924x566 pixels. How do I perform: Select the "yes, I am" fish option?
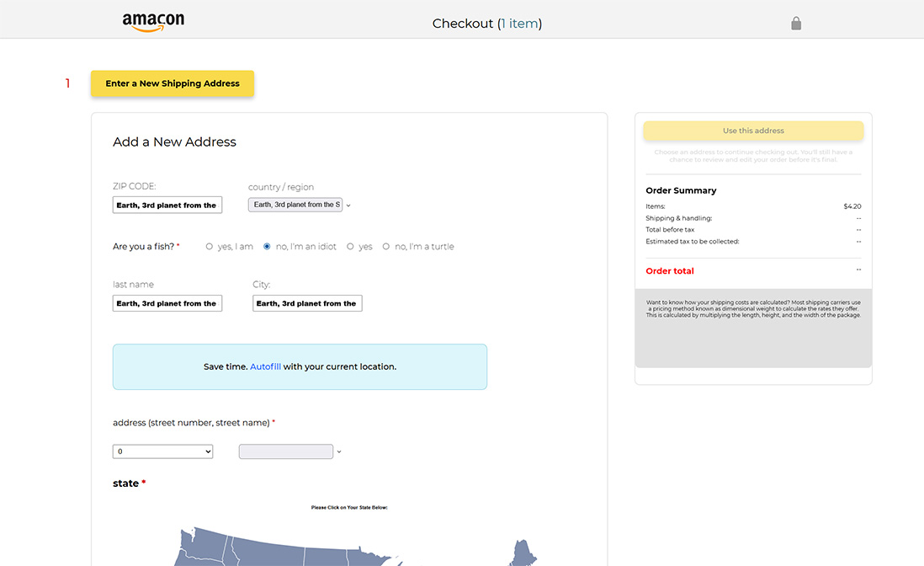tap(210, 247)
